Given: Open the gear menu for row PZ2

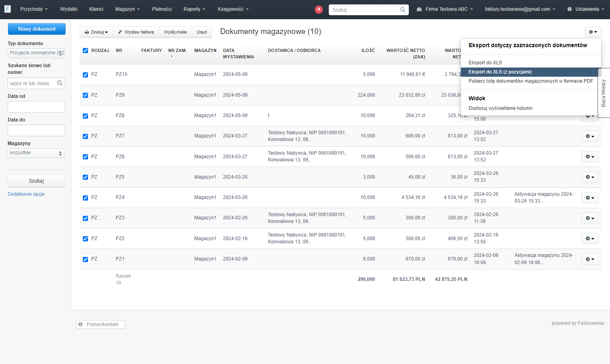Looking at the screenshot, I should [590, 239].
